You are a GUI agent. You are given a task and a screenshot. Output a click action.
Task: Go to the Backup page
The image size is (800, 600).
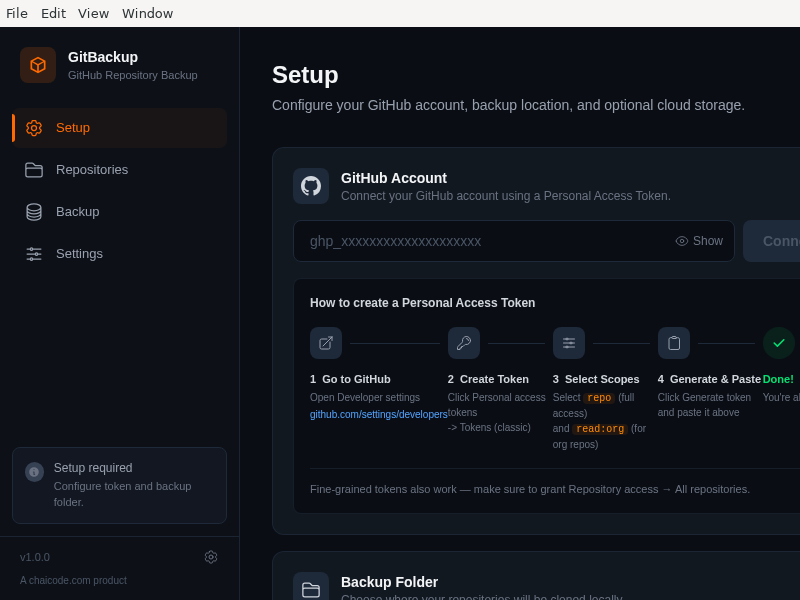[x=120, y=212]
